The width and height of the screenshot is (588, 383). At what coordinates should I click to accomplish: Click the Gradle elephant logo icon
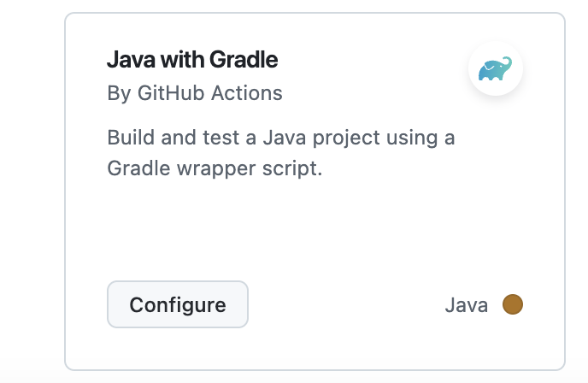coord(496,69)
